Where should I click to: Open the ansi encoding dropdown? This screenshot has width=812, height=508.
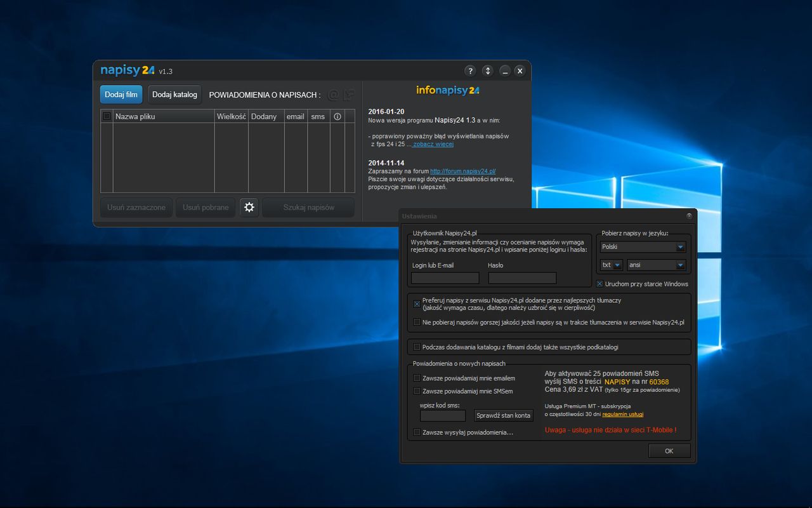tap(656, 265)
